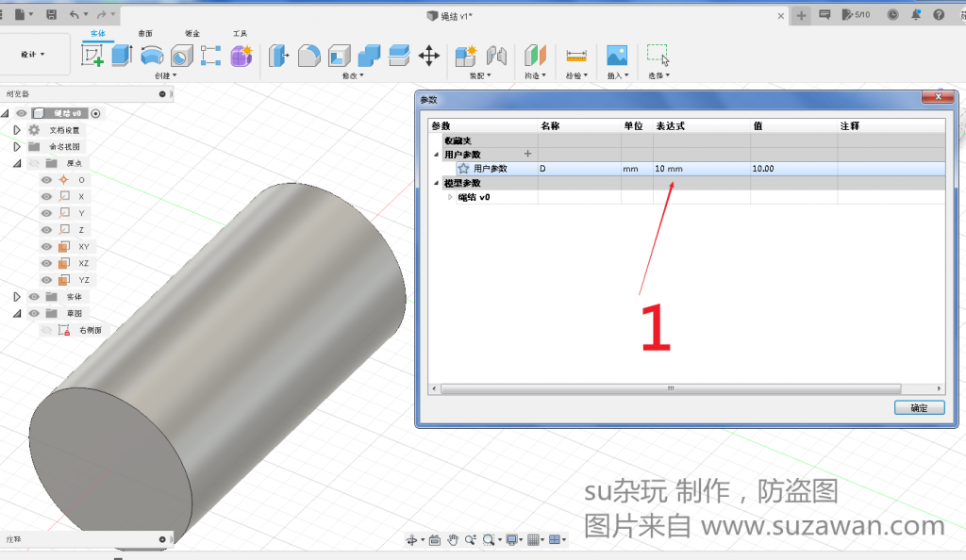Open the 构造 dropdown menu
Image resolution: width=966 pixels, height=560 pixels.
(536, 75)
